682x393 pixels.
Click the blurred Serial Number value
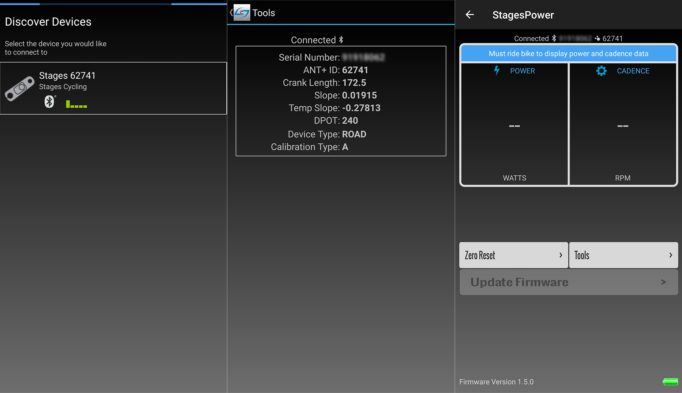coord(363,57)
